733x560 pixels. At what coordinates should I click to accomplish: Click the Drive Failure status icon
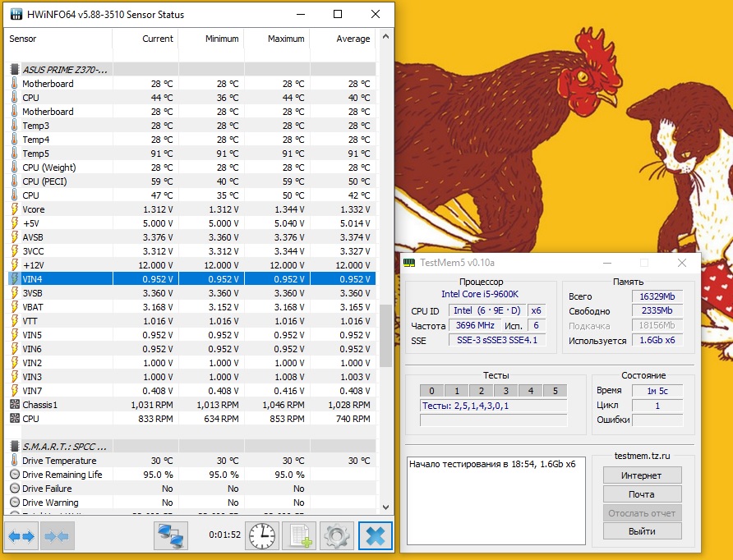[15, 489]
